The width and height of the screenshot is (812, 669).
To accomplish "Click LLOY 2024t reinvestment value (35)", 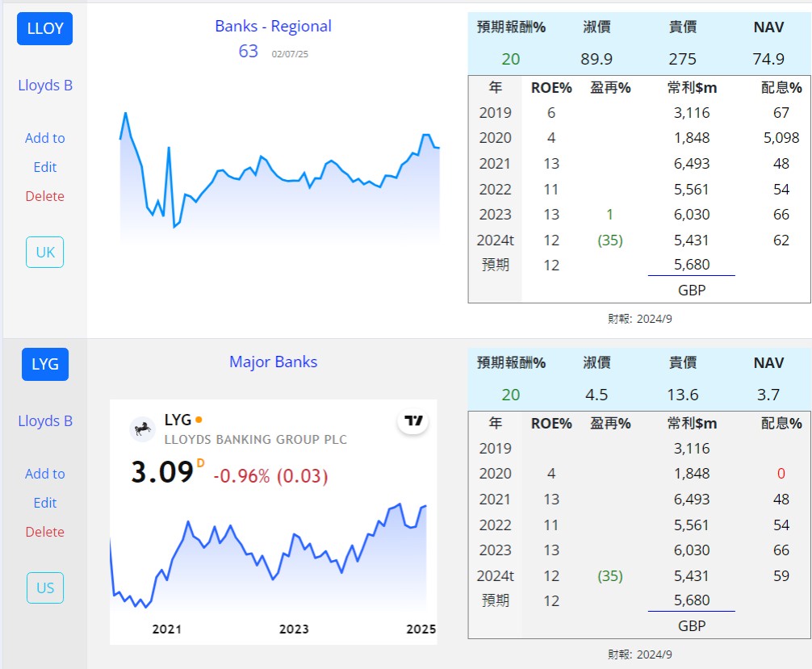I will (x=610, y=240).
